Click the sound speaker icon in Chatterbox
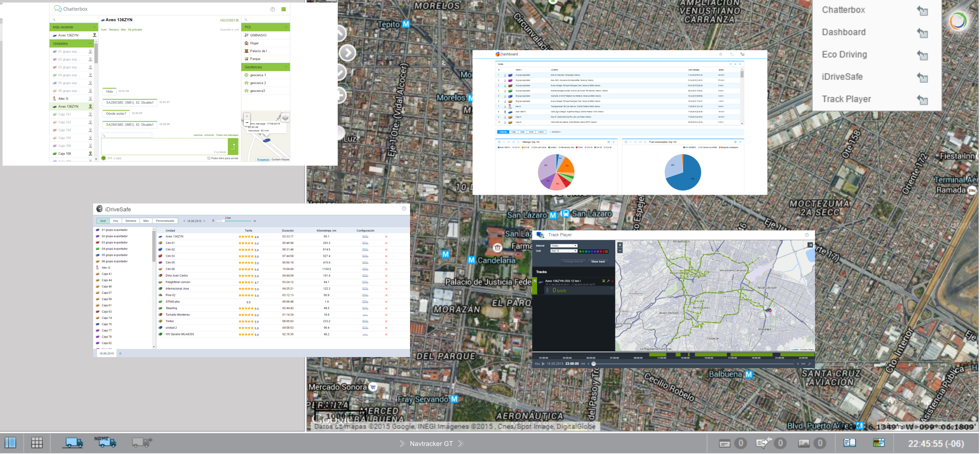980x454 pixels. 103,158
